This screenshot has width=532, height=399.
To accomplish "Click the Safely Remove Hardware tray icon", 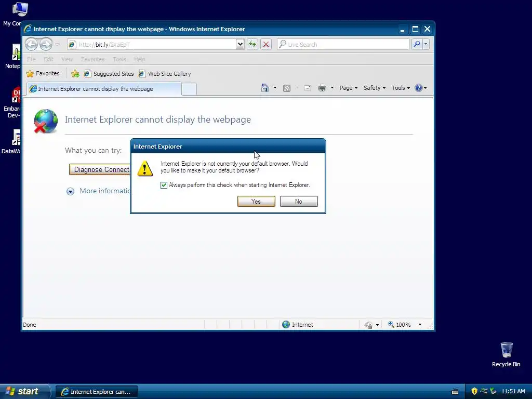I will point(494,391).
